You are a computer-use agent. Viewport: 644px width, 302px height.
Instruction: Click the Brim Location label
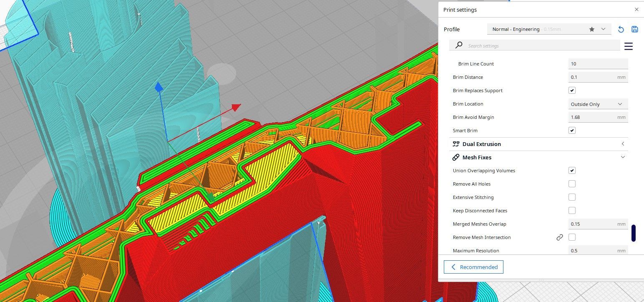[x=468, y=104]
